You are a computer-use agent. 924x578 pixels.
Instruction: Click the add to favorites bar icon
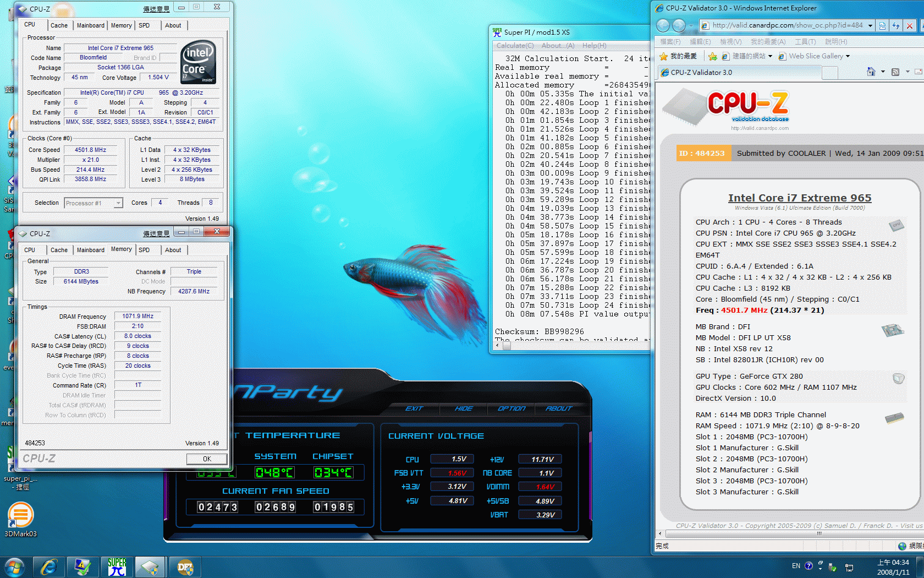[x=713, y=56]
